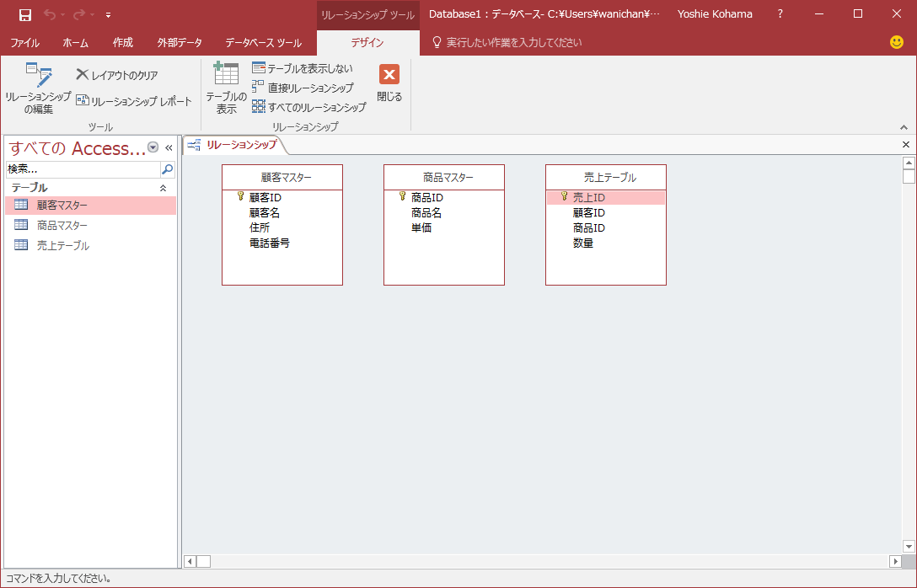
Task: Choose すべてのリレーションシップ in the ribbon
Action: click(x=309, y=107)
